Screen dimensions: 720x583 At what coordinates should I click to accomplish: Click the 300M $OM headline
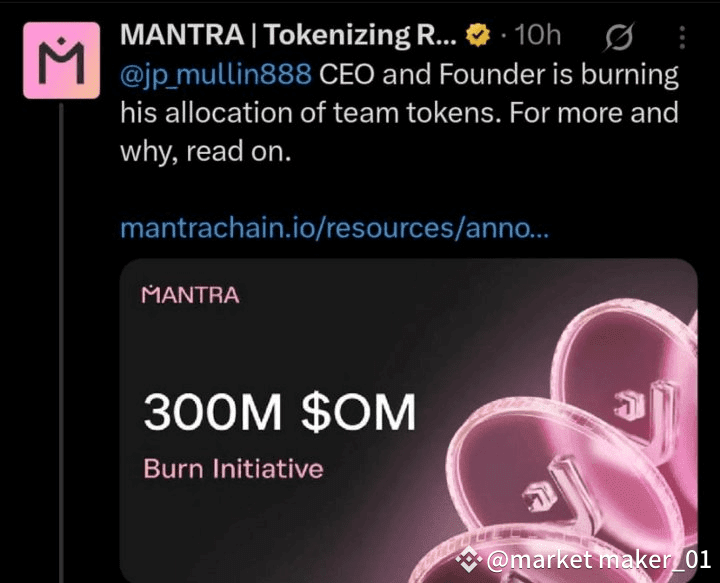(278, 412)
